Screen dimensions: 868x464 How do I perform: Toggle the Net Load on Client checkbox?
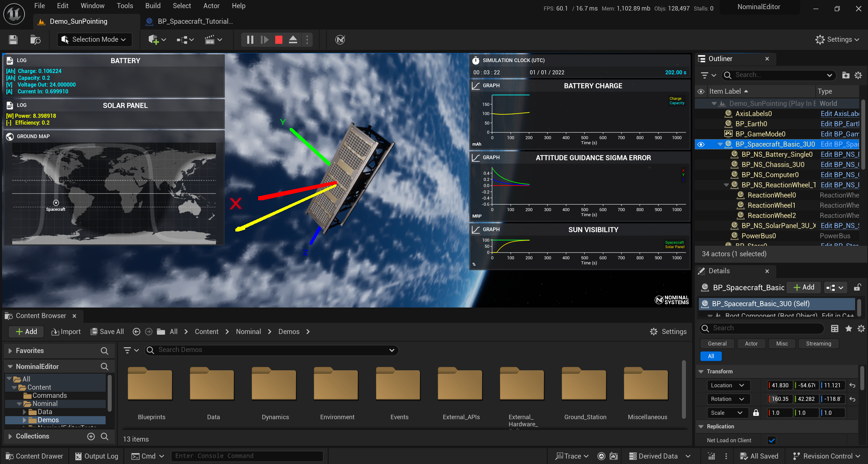tap(772, 441)
